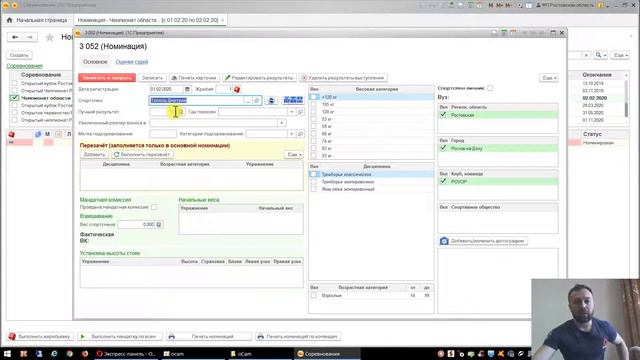The width and height of the screenshot is (640, 360).
Task: Enable Жим лёжа экипировочный discipline checkbox
Action: (x=313, y=189)
